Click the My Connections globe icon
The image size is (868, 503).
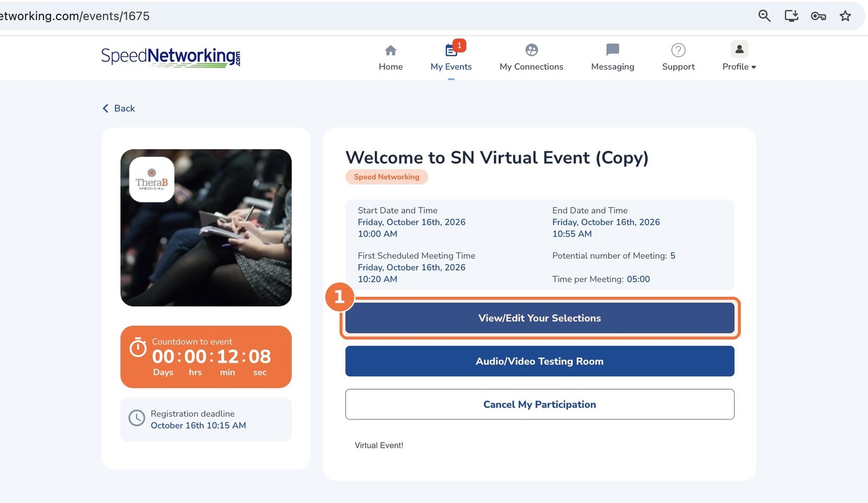click(x=532, y=50)
